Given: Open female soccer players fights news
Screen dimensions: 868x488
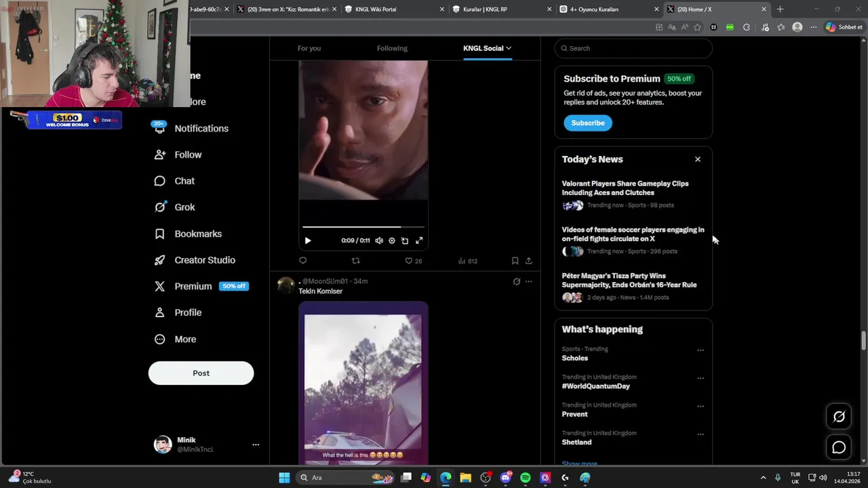Looking at the screenshot, I should 633,241.
